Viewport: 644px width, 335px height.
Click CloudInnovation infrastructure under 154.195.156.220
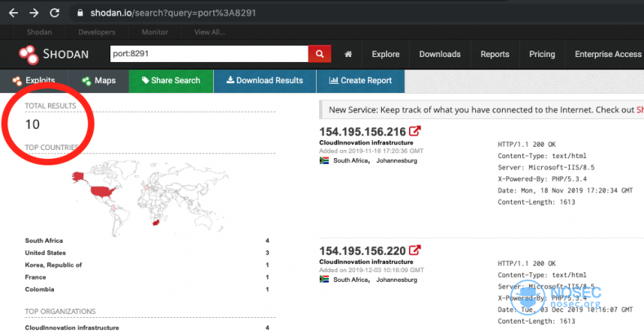[x=366, y=262]
